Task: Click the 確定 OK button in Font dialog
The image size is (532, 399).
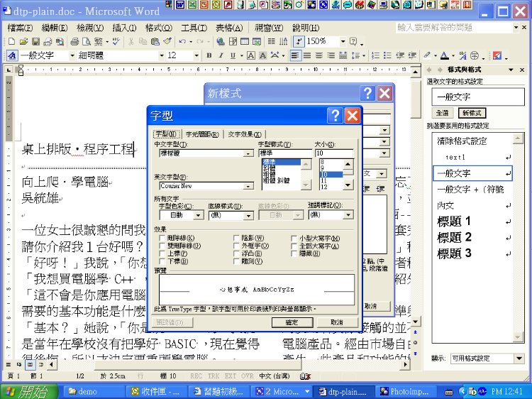Action: coord(292,322)
